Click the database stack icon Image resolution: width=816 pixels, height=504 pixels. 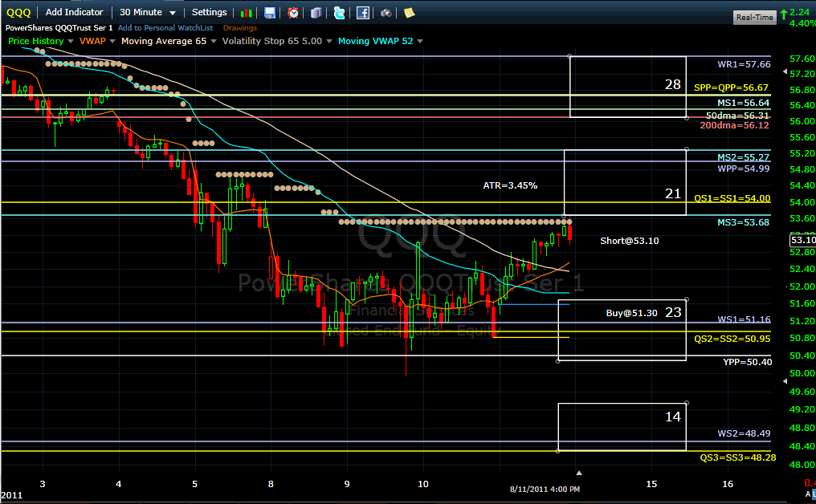click(316, 13)
